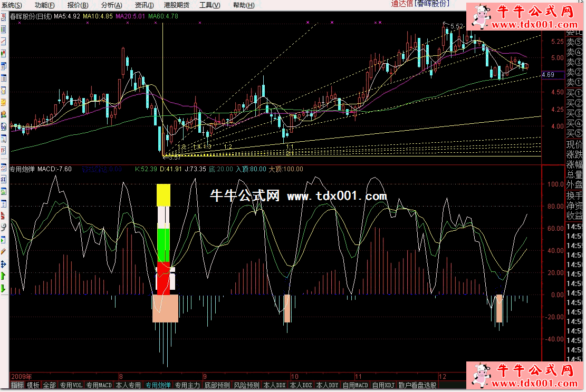Click the 入顶:80.00 indicator value
This screenshot has height=392, width=586.
click(251, 169)
